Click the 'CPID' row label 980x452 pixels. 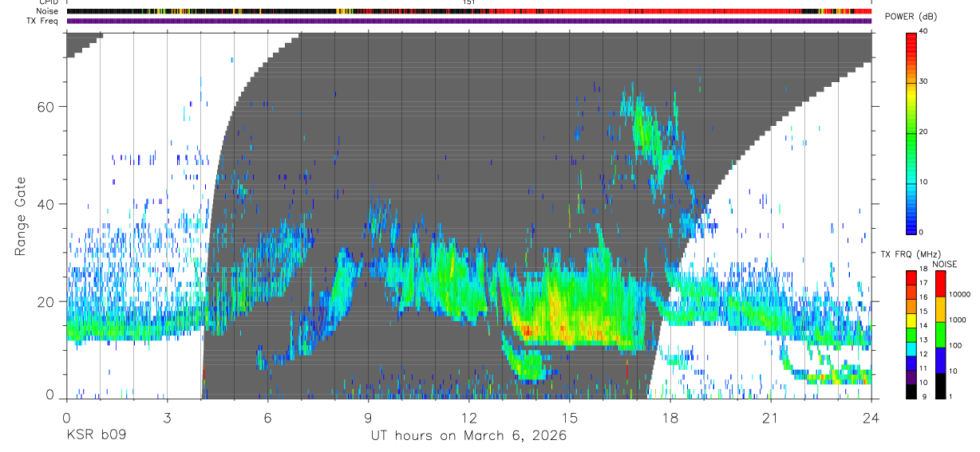[x=49, y=2]
